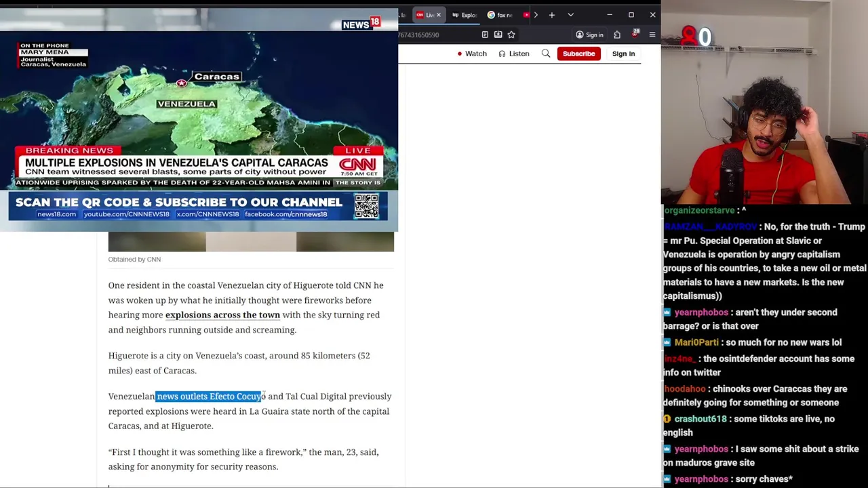Image resolution: width=868 pixels, height=488 pixels.
Task: Click 'Tal Cual Digital' text in article
Action: (316, 396)
